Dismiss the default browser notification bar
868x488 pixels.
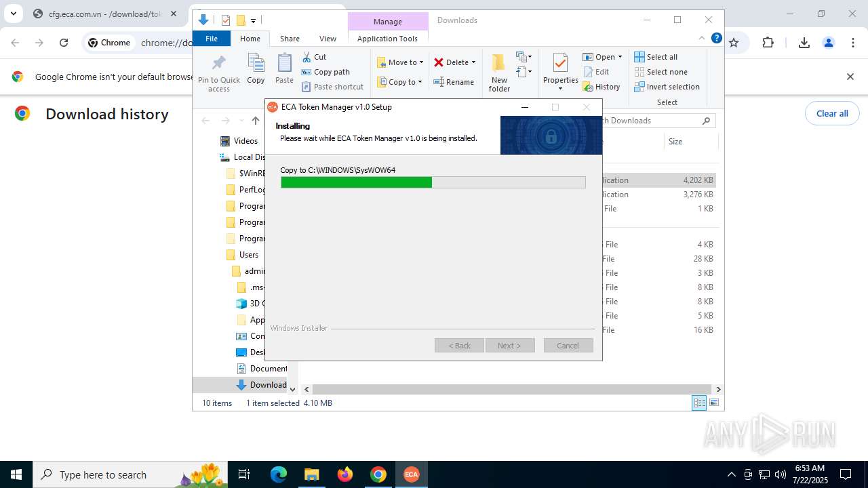coord(850,77)
